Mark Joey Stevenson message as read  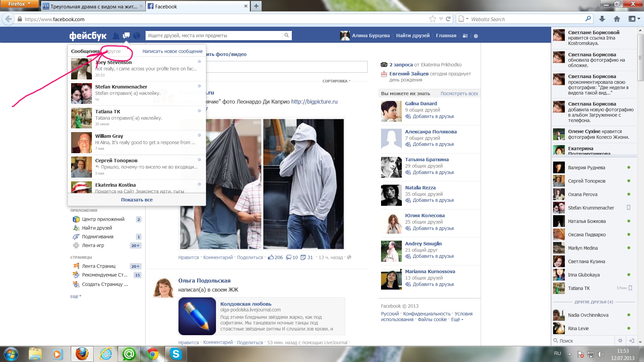199,62
